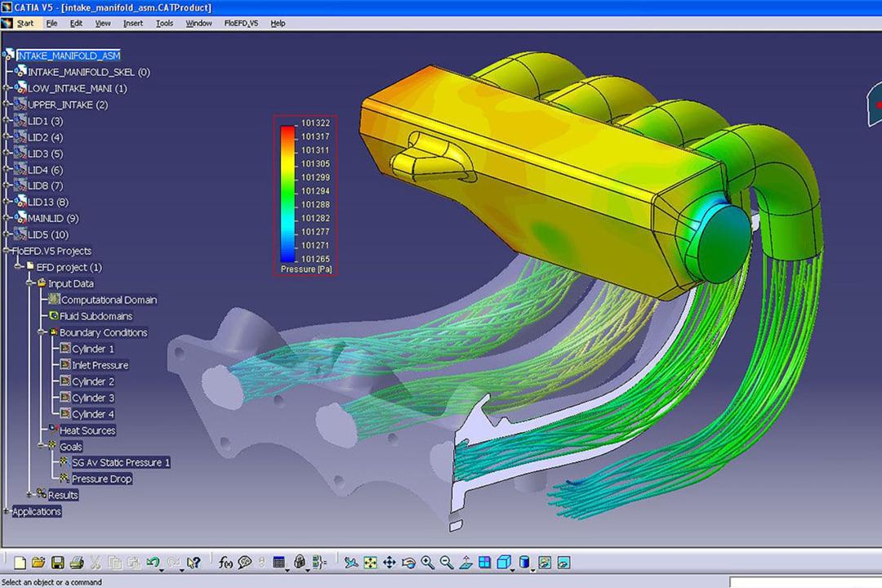Image resolution: width=882 pixels, height=588 pixels.
Task: Click the Open folder icon
Action: [x=38, y=562]
